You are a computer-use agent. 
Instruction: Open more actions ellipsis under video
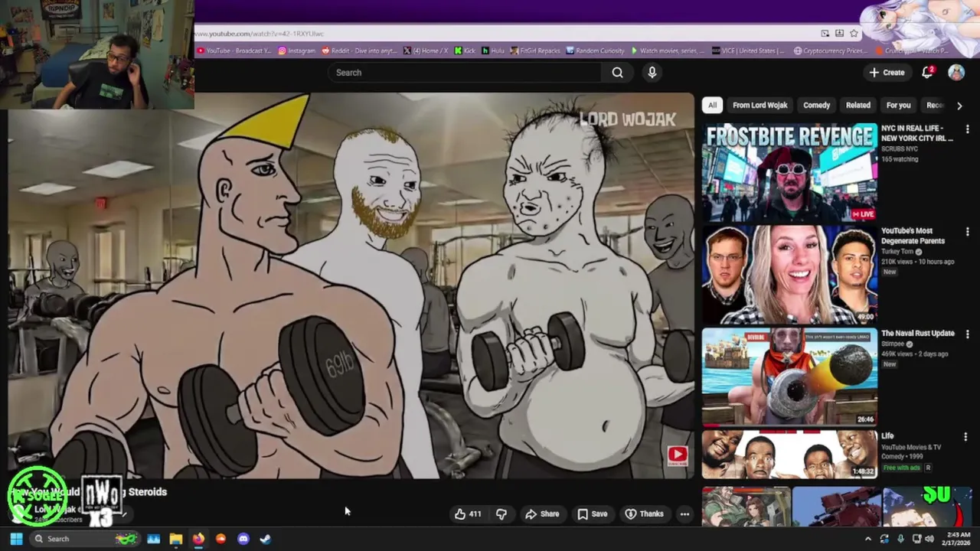tap(684, 514)
